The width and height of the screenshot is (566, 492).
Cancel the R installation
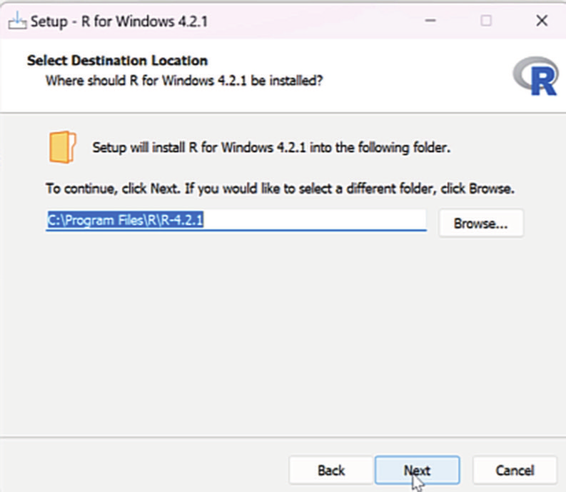click(515, 470)
